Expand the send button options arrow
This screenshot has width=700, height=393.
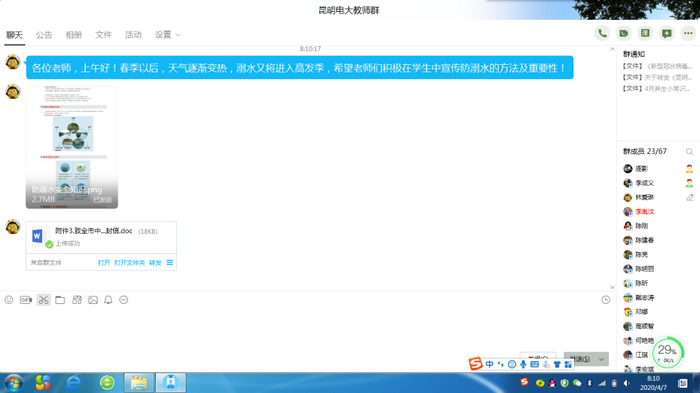pyautogui.click(x=602, y=359)
